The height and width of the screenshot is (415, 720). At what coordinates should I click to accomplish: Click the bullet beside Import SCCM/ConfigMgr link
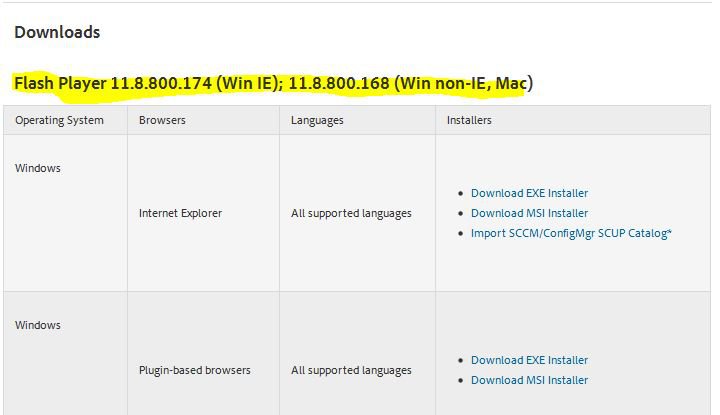pos(460,234)
